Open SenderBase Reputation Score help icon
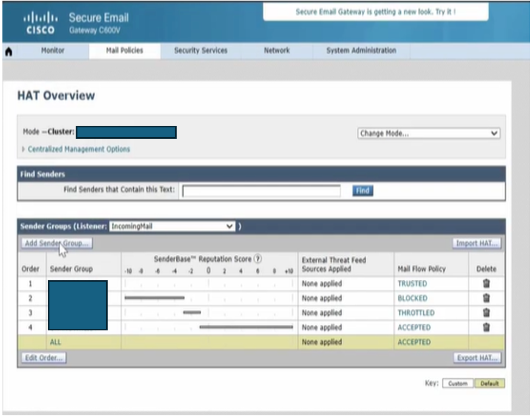Image resolution: width=532 pixels, height=418 pixels. (x=258, y=259)
